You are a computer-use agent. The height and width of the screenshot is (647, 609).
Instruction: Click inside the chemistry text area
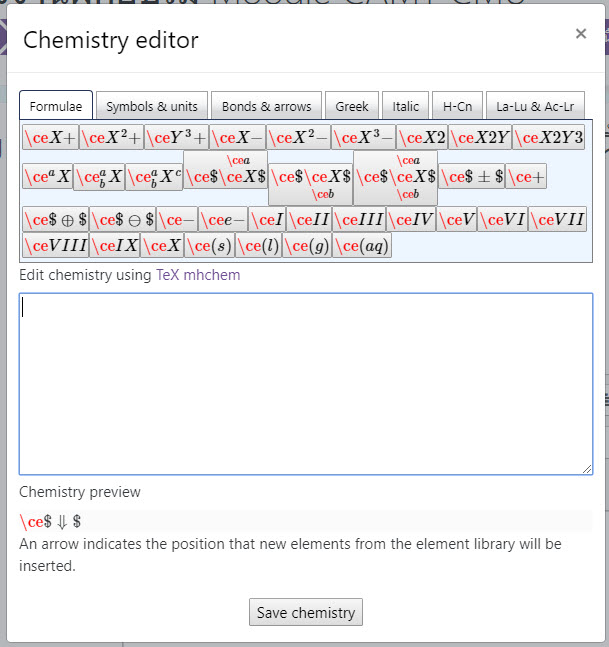pyautogui.click(x=305, y=383)
